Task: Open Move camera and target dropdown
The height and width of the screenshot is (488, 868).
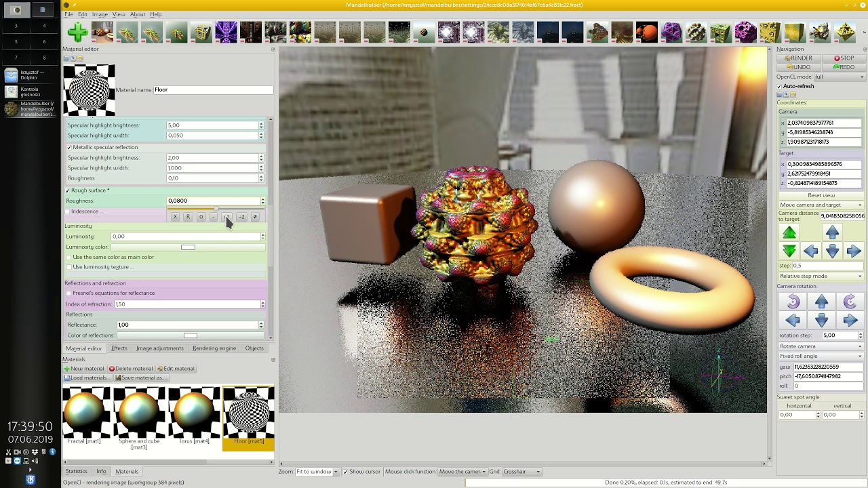Action: click(x=821, y=205)
